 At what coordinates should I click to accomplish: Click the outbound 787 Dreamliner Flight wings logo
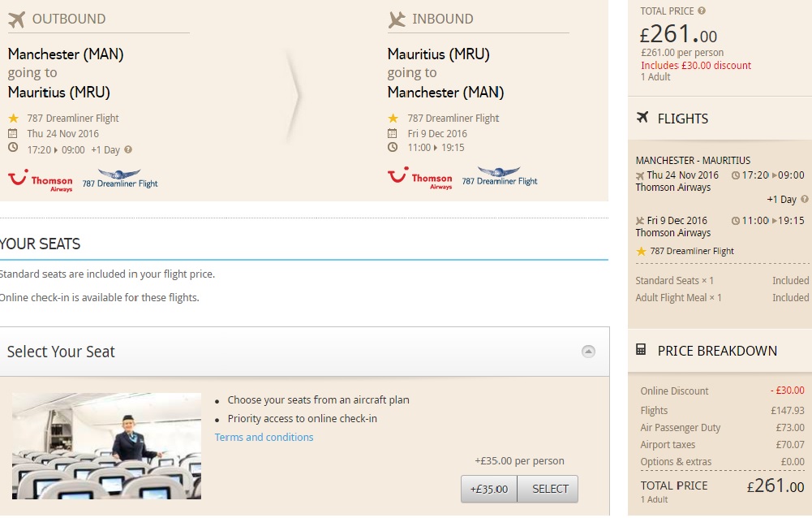pos(119,179)
